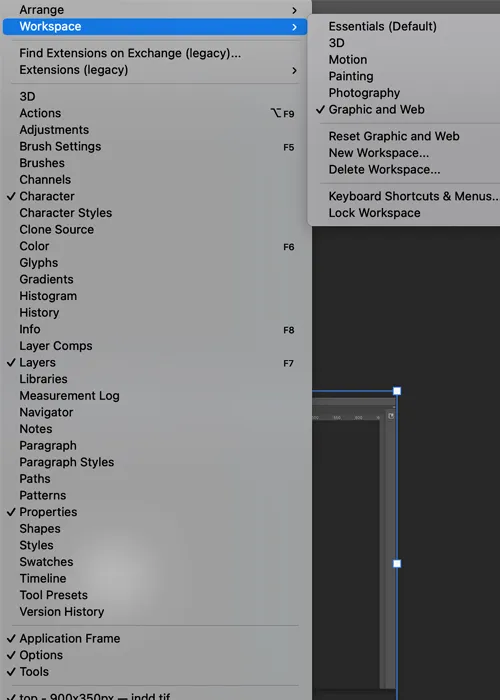Click the small ruler-corner icon in canvas
500x700 pixels.
(391, 416)
